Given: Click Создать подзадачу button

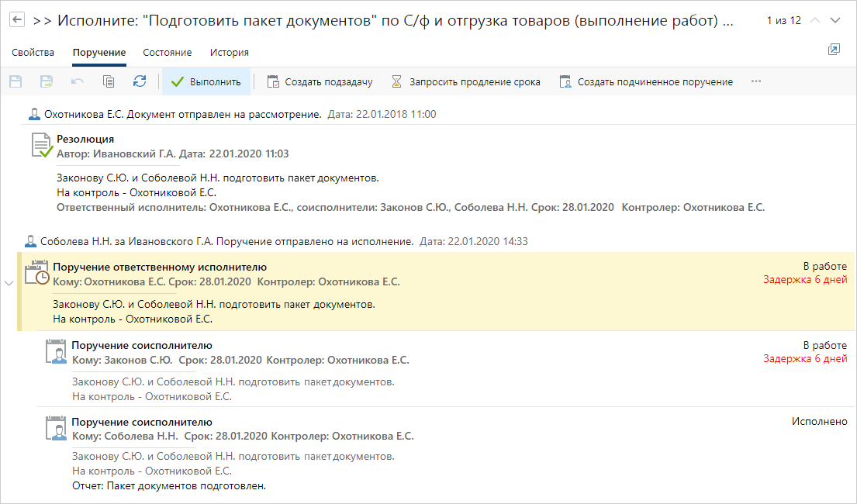Looking at the screenshot, I should (x=320, y=81).
